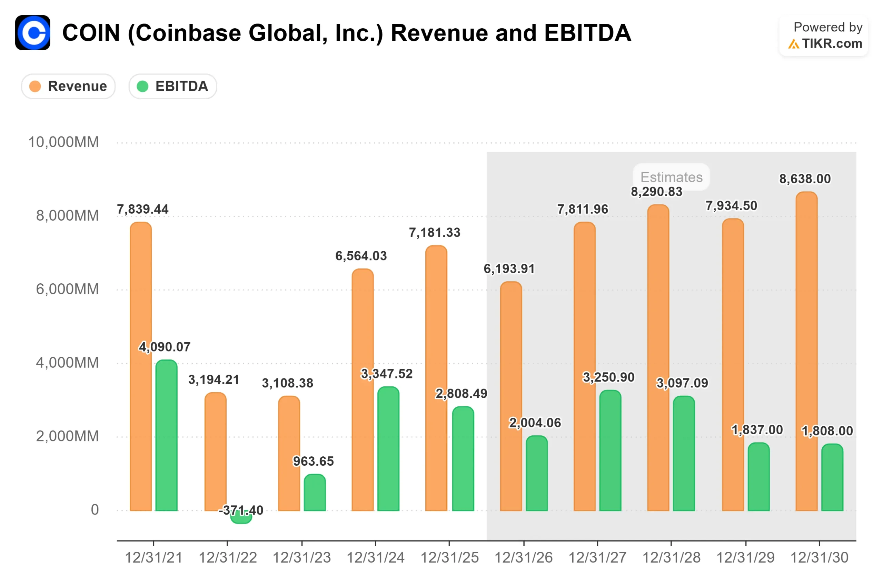The image size is (883, 588).
Task: Click the 6,000MM y-axis label
Action: pos(68,290)
